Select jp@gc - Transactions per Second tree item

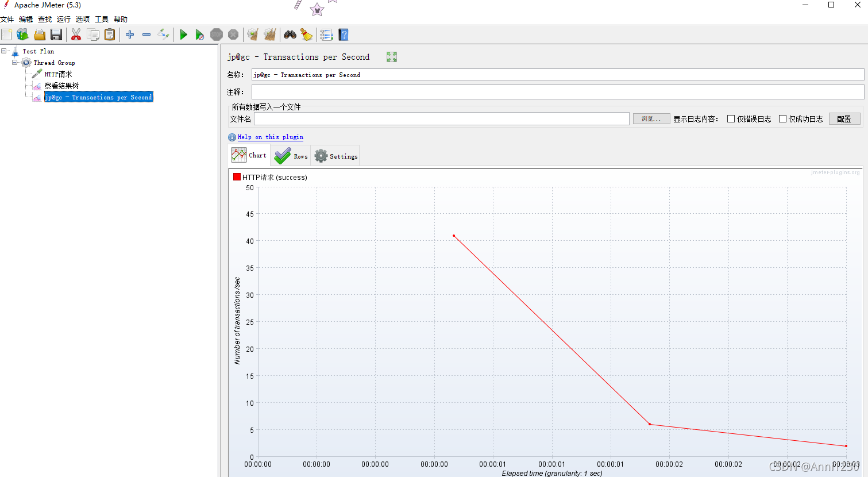(99, 97)
